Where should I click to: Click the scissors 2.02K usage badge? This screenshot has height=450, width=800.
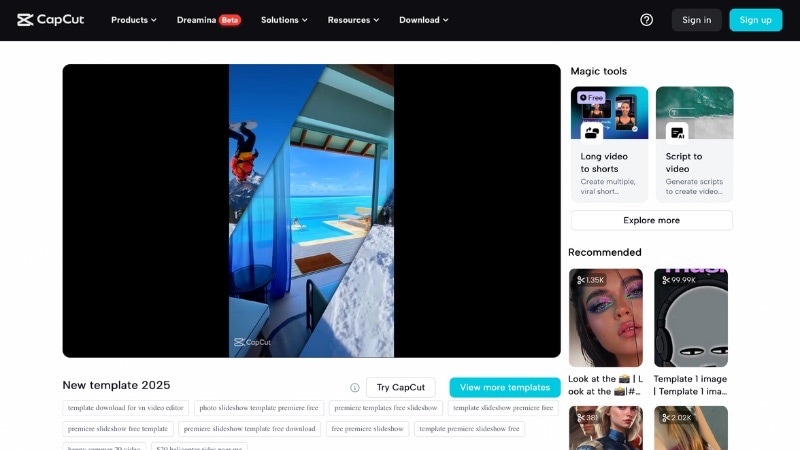click(x=676, y=417)
